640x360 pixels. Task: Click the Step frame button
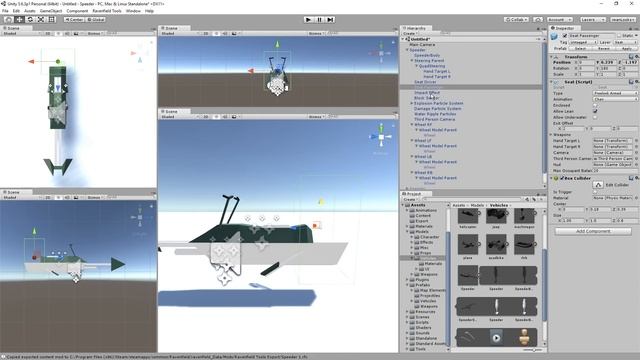(331, 20)
